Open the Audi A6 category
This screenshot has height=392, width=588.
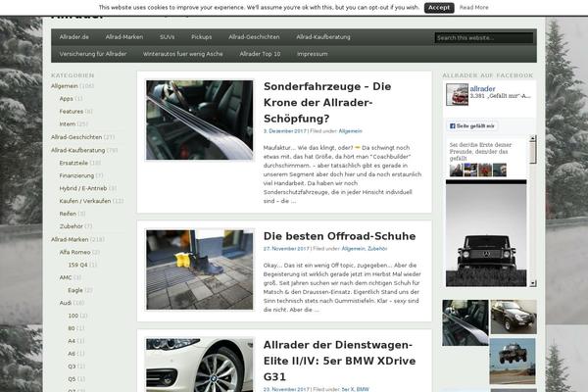(72, 354)
